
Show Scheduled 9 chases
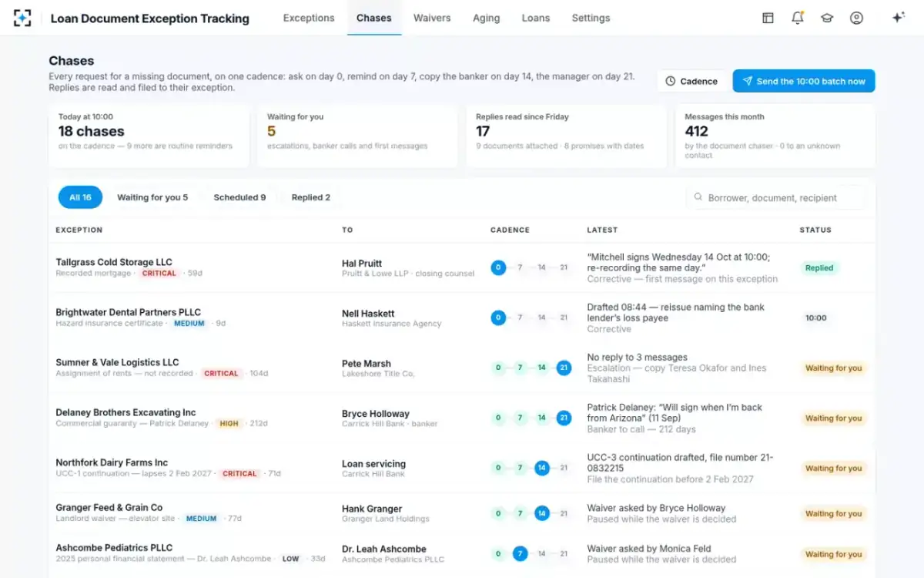(239, 197)
